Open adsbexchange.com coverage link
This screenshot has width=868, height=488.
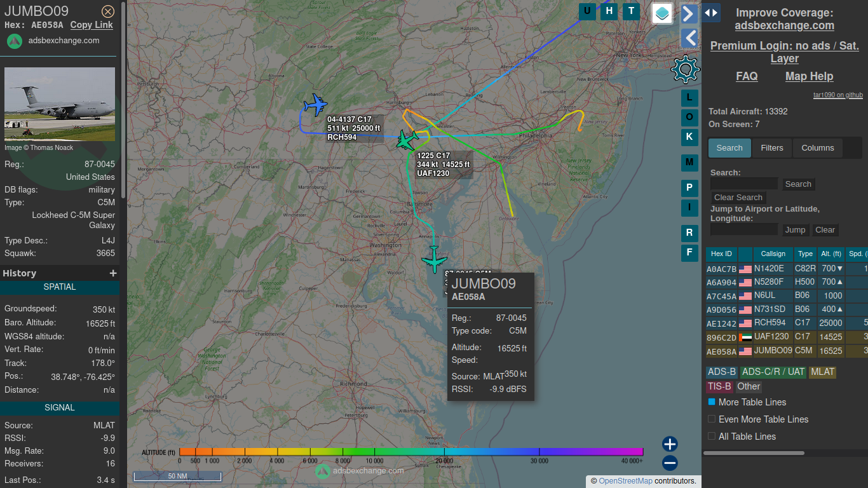pyautogui.click(x=785, y=25)
